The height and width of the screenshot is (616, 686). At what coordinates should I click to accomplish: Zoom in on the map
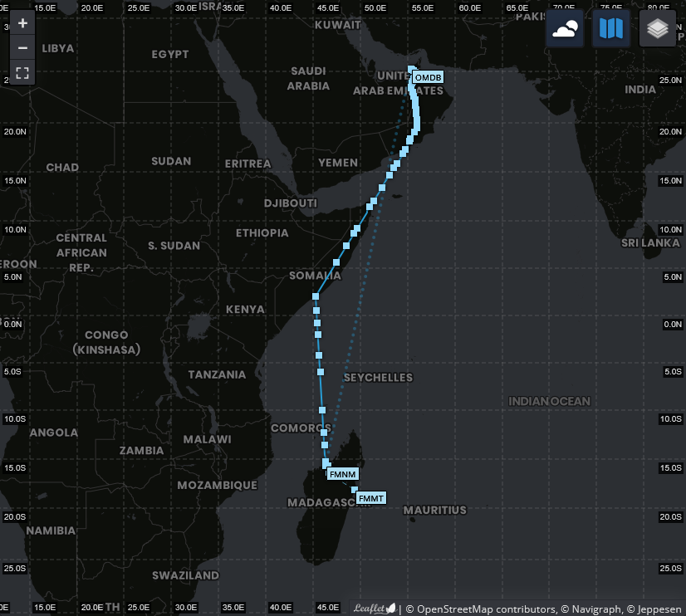(22, 23)
